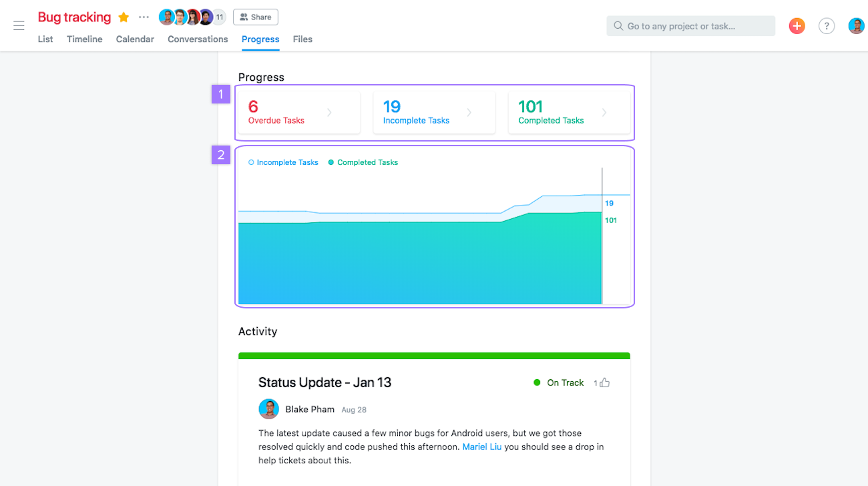Image resolution: width=868 pixels, height=486 pixels.
Task: Like the status update with thumbs up
Action: point(605,383)
